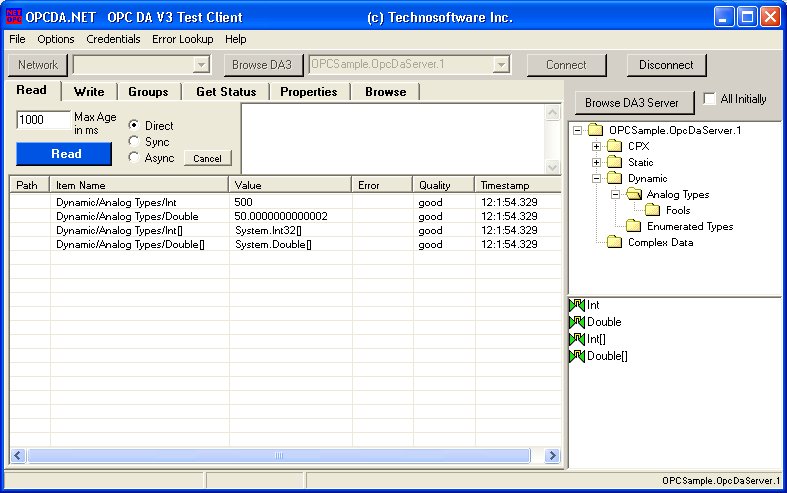Image resolution: width=787 pixels, height=493 pixels.
Task: Click the CPX folder icon
Action: coord(614,146)
